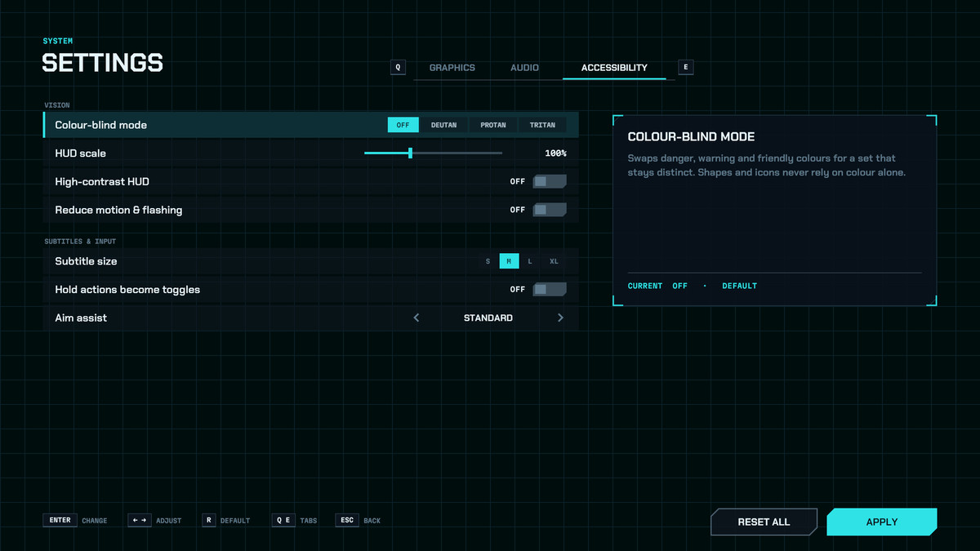Viewport: 980px width, 551px height.
Task: Click the COLOUR-BLIND MODE panel heading
Action: [x=691, y=136]
